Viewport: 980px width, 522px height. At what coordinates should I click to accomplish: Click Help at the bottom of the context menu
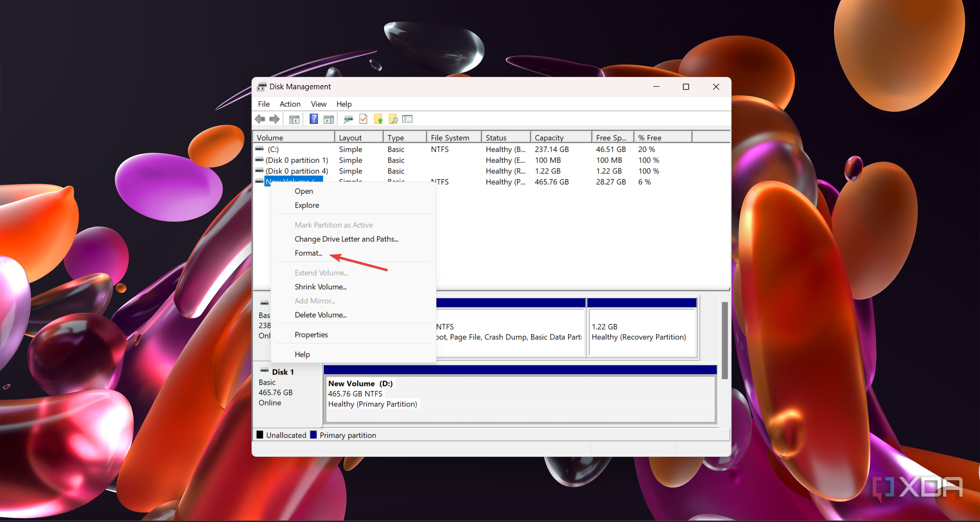coord(353,355)
